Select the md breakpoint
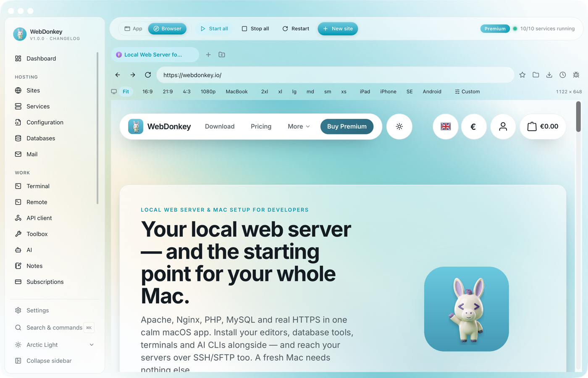The image size is (588, 378). point(310,92)
